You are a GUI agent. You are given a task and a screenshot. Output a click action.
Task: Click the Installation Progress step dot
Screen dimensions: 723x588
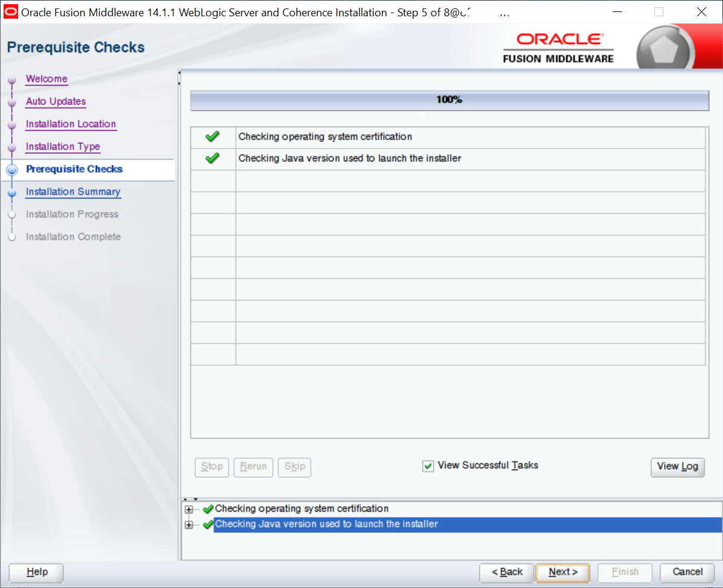pyautogui.click(x=13, y=214)
